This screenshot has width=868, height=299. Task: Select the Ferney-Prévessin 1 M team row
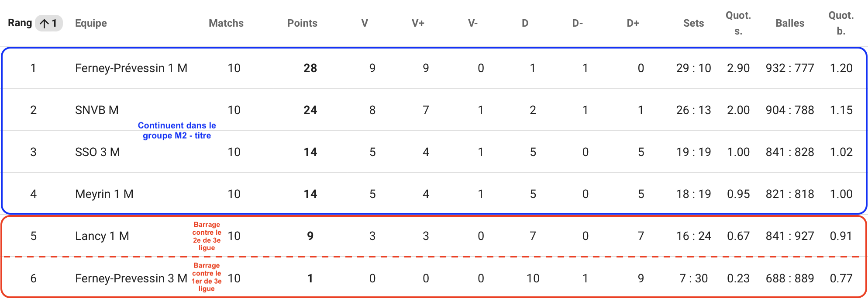point(434,68)
